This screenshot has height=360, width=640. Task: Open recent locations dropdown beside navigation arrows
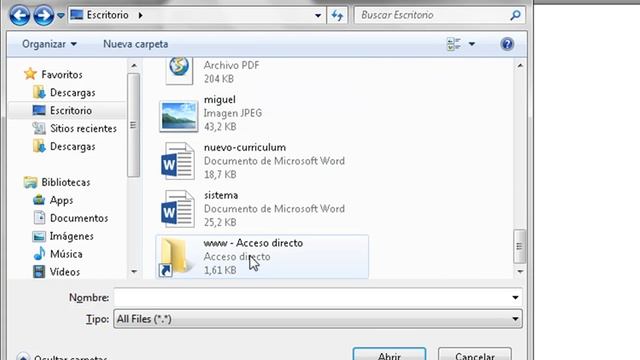coord(60,16)
